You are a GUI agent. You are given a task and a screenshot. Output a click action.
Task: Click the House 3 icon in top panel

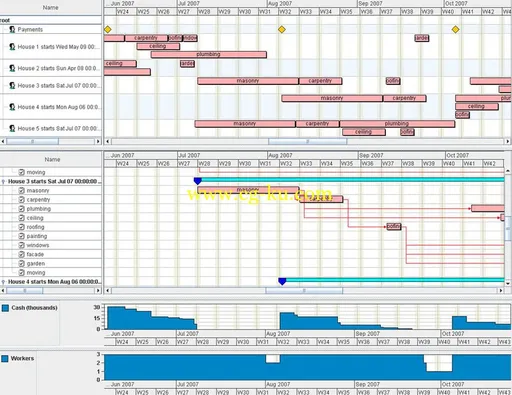click(12, 86)
